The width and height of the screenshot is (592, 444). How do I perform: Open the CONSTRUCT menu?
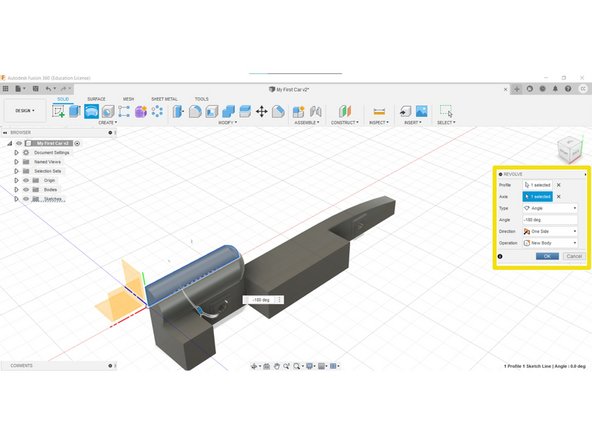pos(345,123)
